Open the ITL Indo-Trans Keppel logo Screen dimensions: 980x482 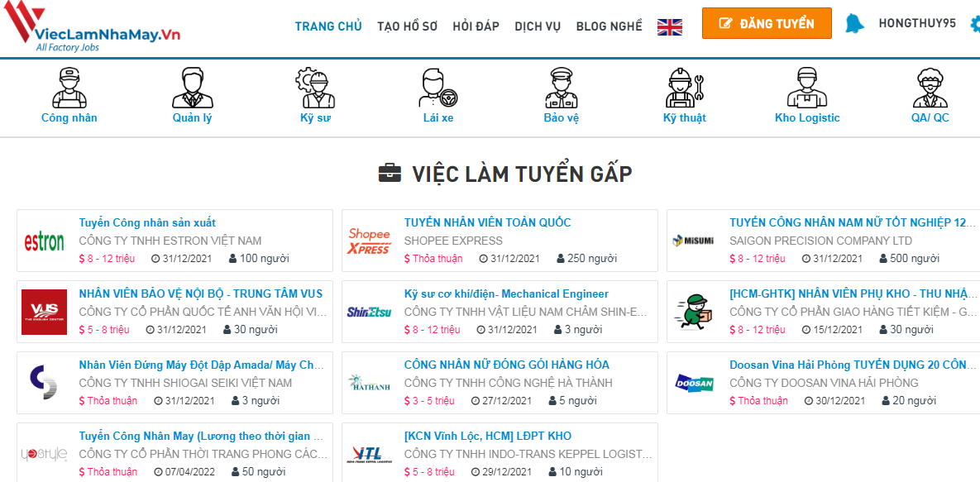coord(369,455)
